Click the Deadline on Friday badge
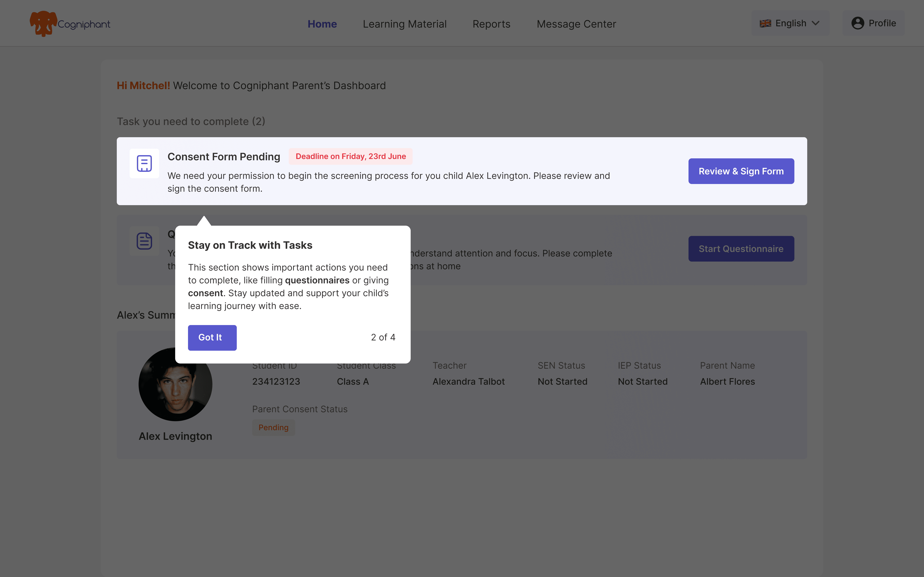This screenshot has width=924, height=577. (351, 156)
